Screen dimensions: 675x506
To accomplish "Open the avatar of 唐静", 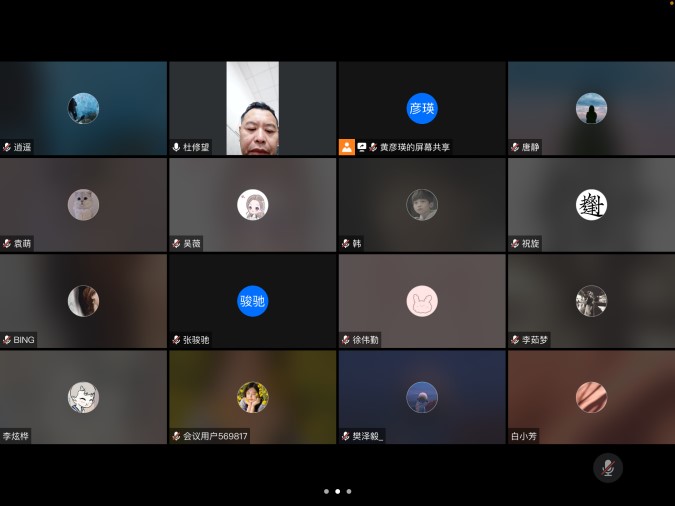I will pyautogui.click(x=591, y=108).
